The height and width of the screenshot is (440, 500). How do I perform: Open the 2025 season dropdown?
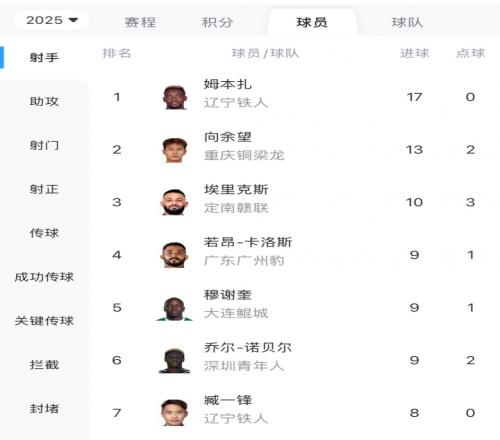pos(52,20)
